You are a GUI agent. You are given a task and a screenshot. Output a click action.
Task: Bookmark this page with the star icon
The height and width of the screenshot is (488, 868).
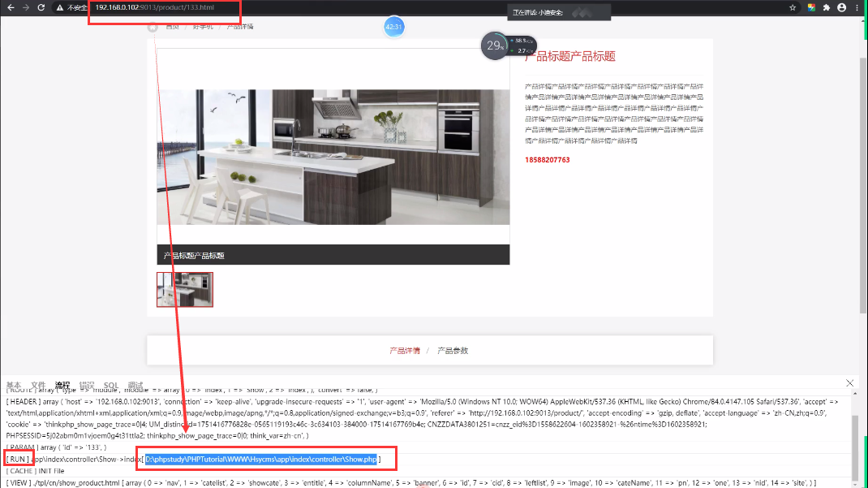tap(793, 7)
